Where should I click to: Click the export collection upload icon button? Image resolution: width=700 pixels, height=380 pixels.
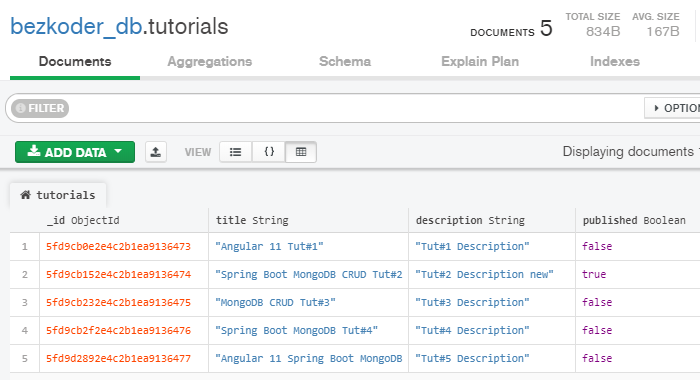(156, 152)
